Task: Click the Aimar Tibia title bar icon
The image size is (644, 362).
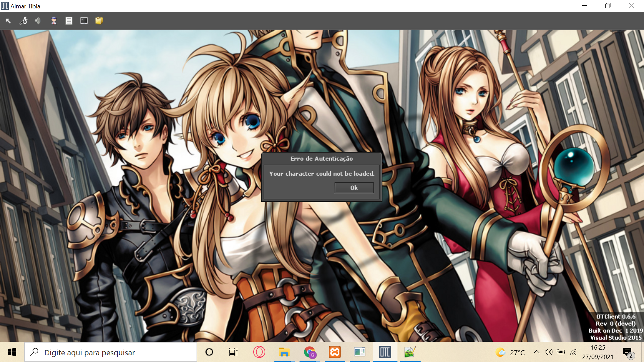Action: (5, 6)
